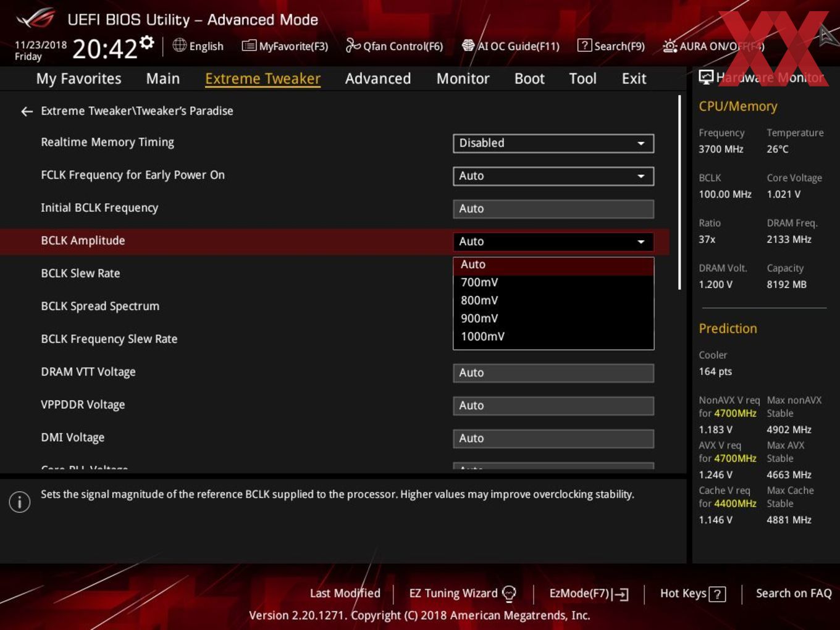Click Last Modified button

tap(345, 594)
